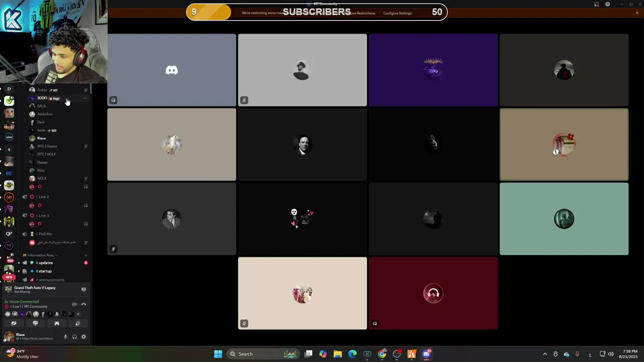Focus the teal background avatar tile
This screenshot has height=362, width=644.
(564, 219)
